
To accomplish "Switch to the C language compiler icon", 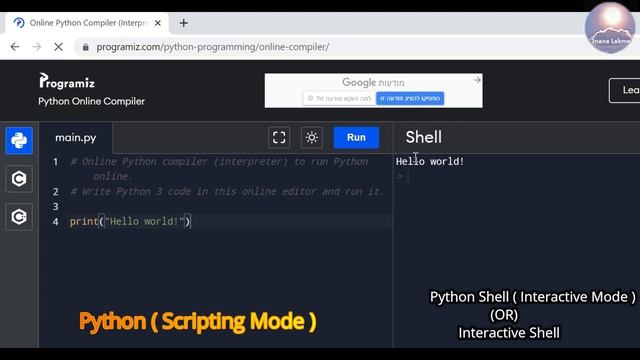I will click(19, 179).
